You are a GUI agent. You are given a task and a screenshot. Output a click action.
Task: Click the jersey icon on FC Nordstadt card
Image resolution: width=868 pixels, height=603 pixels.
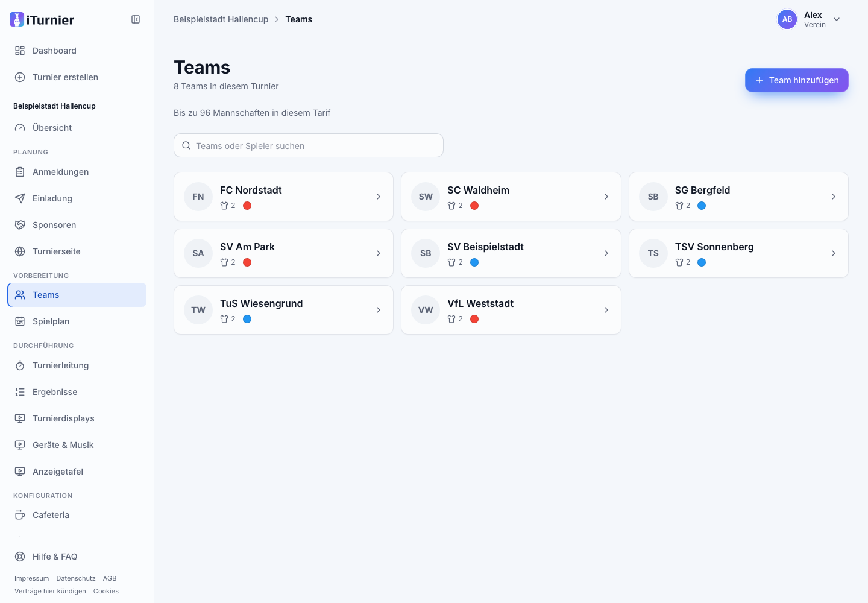[224, 206]
